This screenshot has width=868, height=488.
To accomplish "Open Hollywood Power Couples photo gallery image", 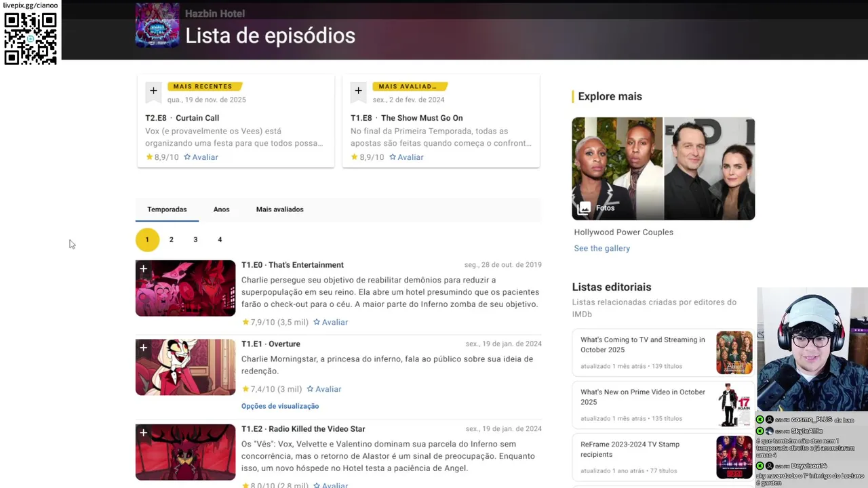I will click(663, 169).
